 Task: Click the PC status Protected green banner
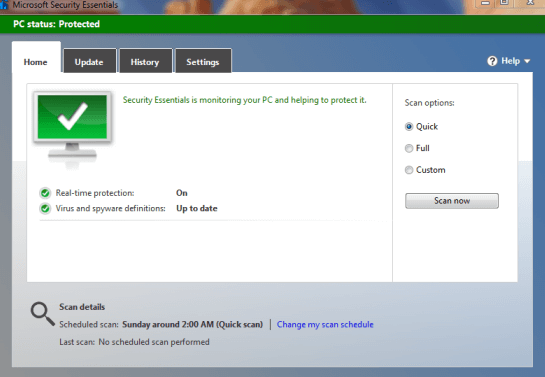coord(272,24)
